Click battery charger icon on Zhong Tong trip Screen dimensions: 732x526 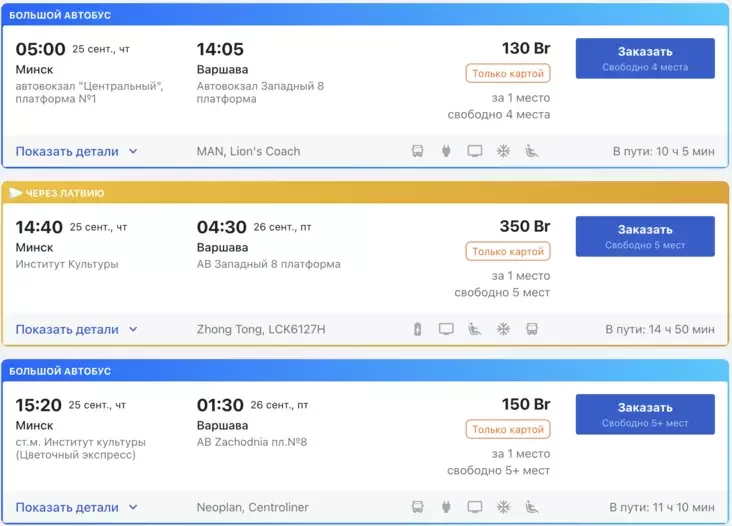[418, 329]
